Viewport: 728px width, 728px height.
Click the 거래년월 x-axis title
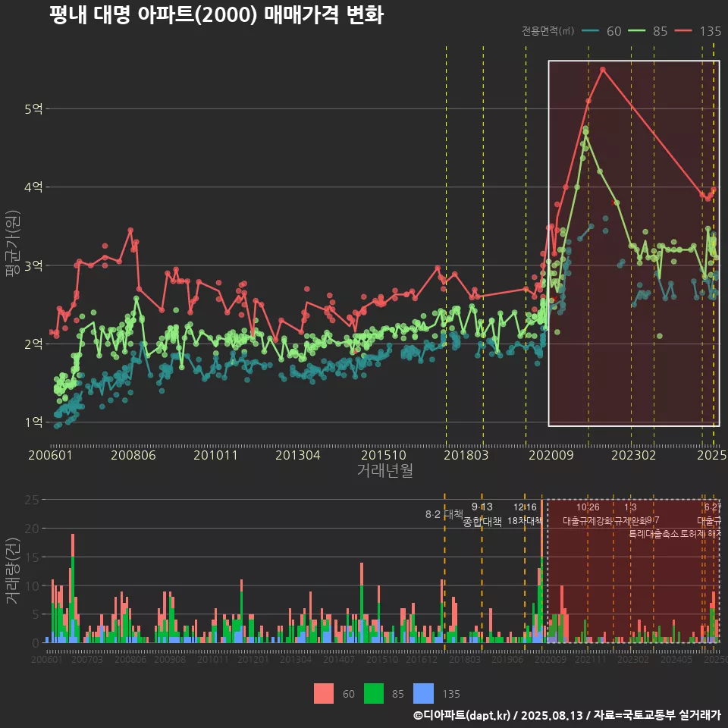[x=385, y=470]
